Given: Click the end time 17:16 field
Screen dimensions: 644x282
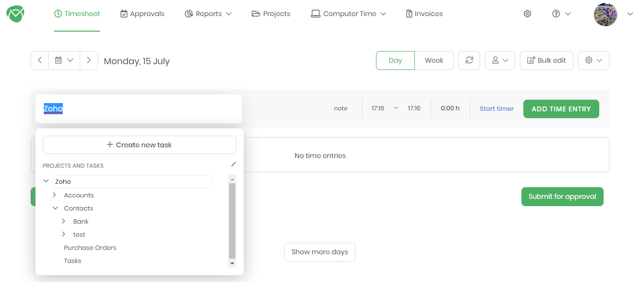Looking at the screenshot, I should click(414, 108).
